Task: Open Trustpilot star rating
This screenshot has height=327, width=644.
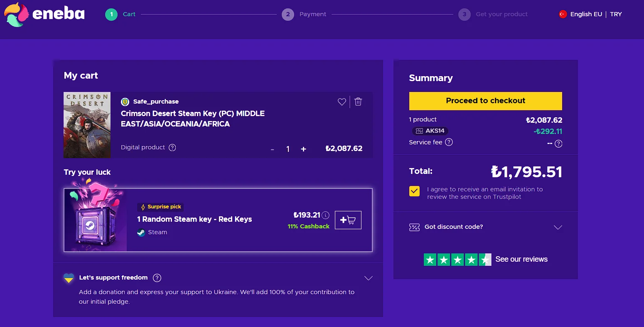Action: 457,260
